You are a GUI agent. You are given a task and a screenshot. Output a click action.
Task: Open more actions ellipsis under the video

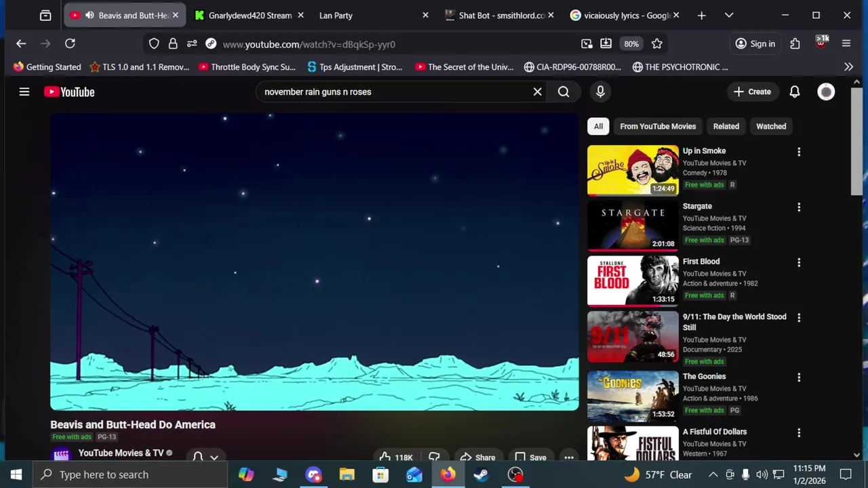569,457
